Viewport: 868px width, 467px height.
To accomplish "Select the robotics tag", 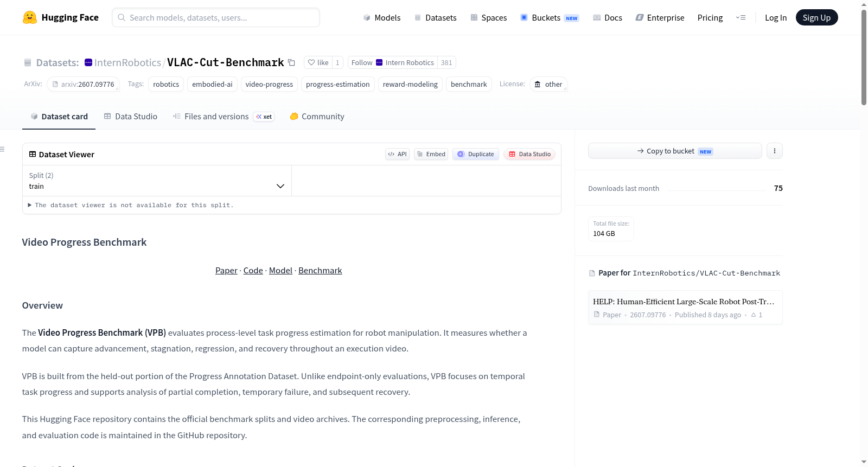I will point(166,84).
